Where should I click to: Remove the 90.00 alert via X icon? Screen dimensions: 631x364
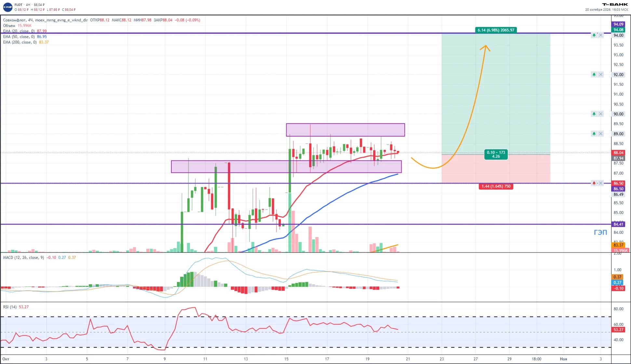[x=601, y=114]
